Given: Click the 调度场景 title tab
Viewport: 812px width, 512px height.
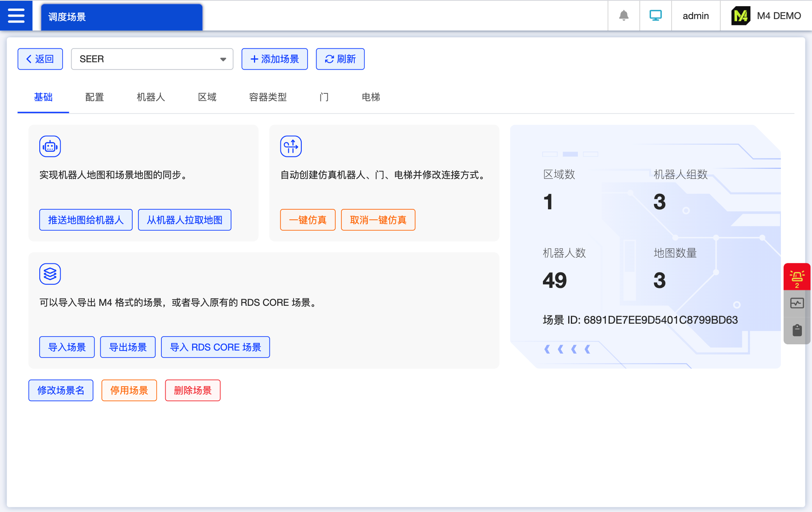Looking at the screenshot, I should coord(121,17).
